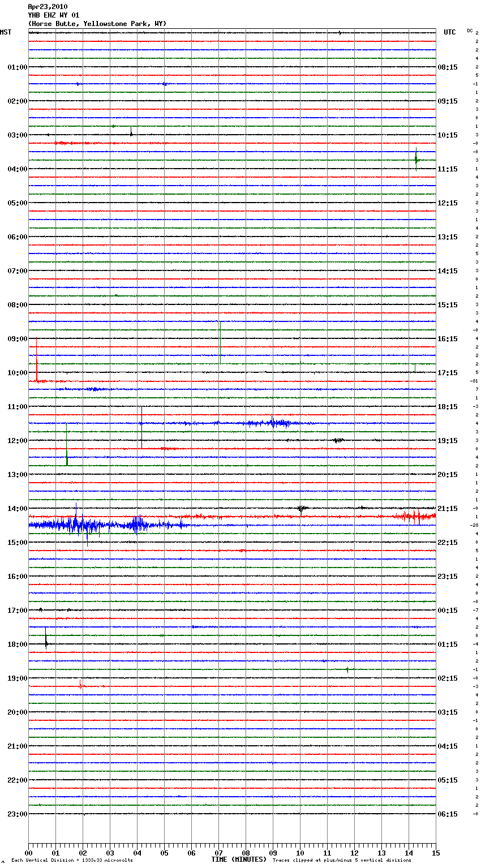Select the 12:00 MST time label
Viewport: 481px width, 868px height.
click(x=18, y=440)
